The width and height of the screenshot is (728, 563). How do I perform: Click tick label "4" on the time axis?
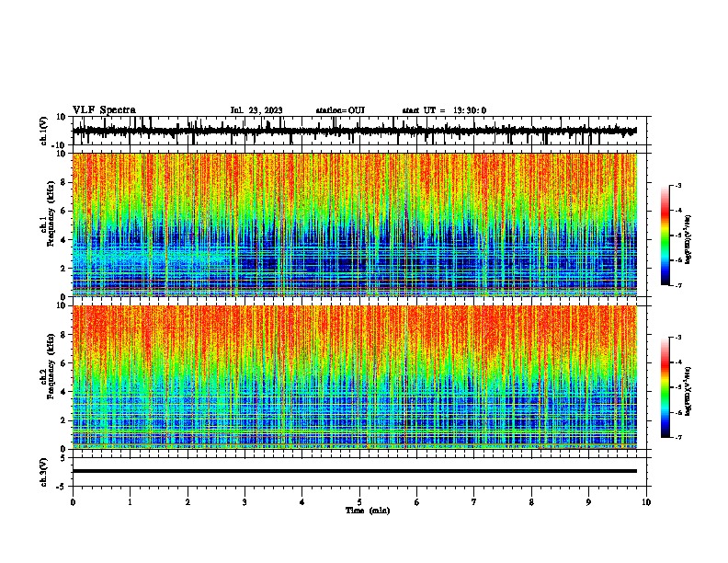tap(302, 502)
